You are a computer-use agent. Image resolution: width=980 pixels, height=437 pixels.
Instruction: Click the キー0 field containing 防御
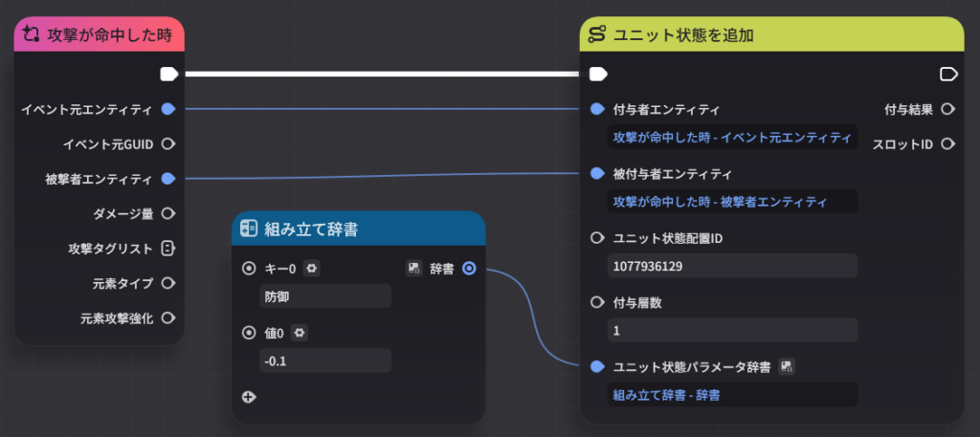click(325, 296)
